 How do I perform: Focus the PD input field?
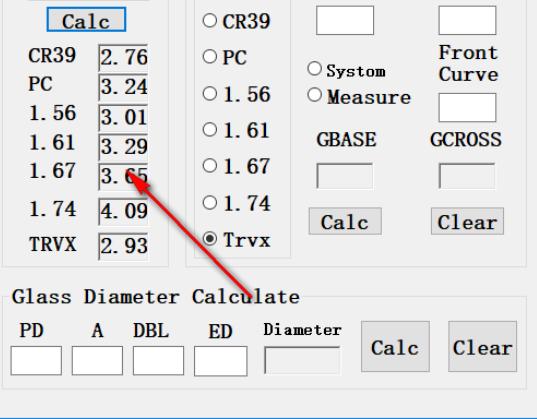pyautogui.click(x=36, y=361)
